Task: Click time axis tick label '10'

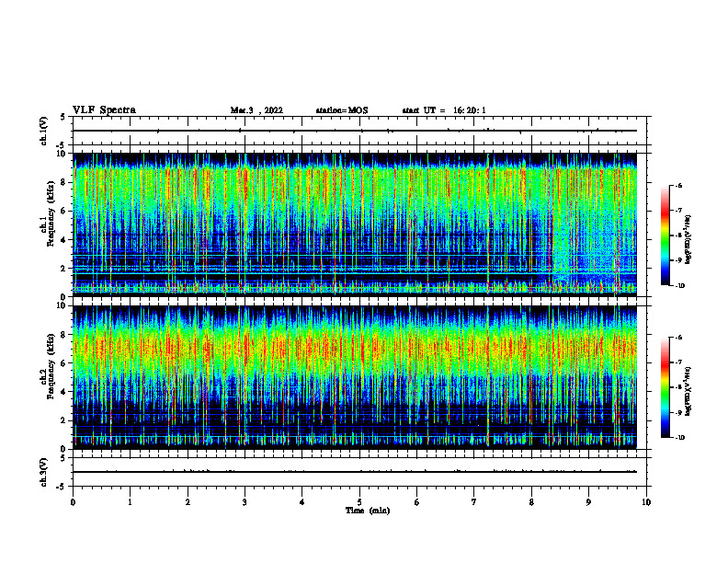Action: 646,502
